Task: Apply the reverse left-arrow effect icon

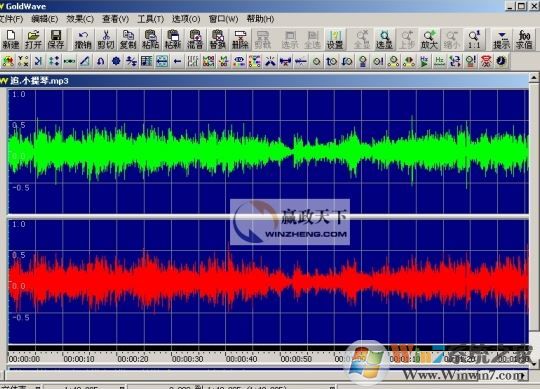Action: click(x=177, y=62)
